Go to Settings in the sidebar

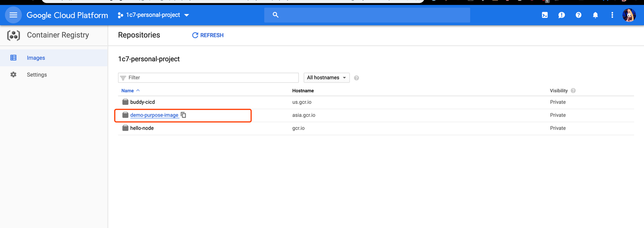(37, 75)
